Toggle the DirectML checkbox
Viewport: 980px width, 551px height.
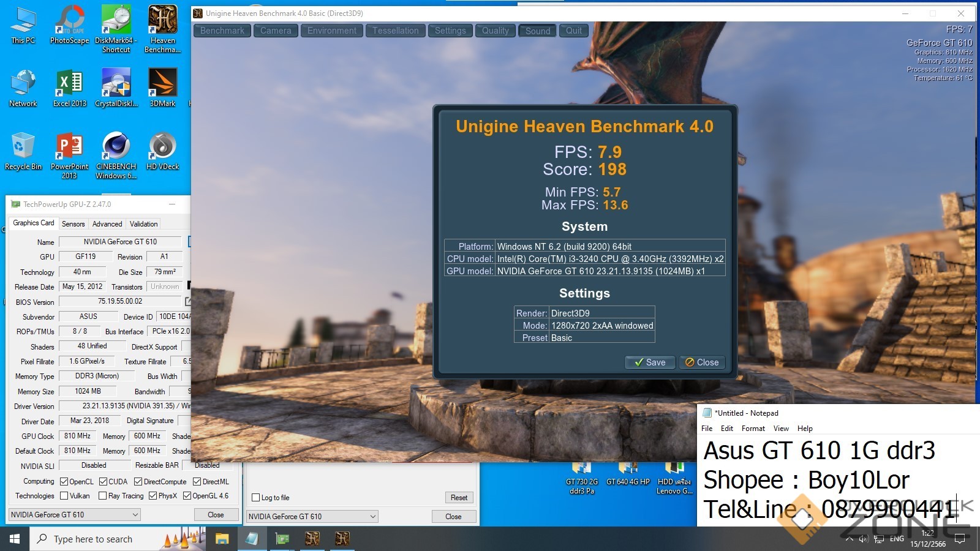[x=197, y=481]
